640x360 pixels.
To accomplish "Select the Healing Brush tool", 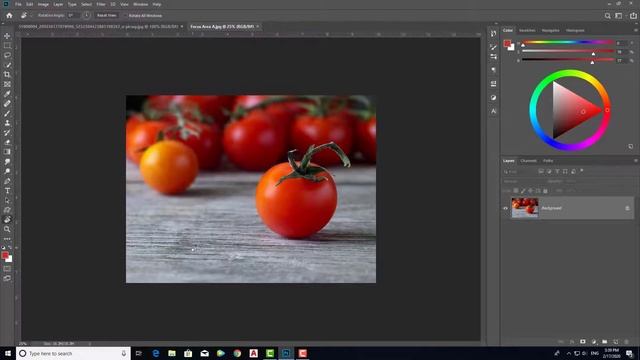I will (7, 104).
